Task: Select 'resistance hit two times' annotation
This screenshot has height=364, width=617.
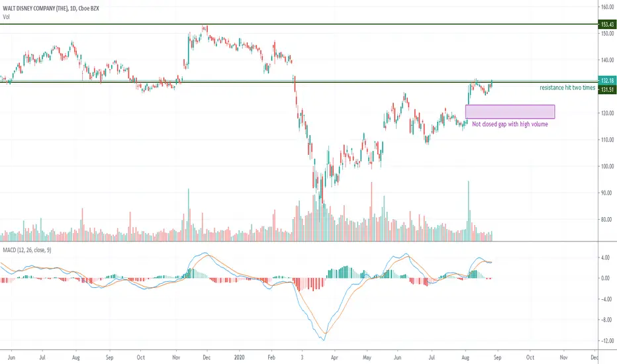Action: click(x=567, y=88)
